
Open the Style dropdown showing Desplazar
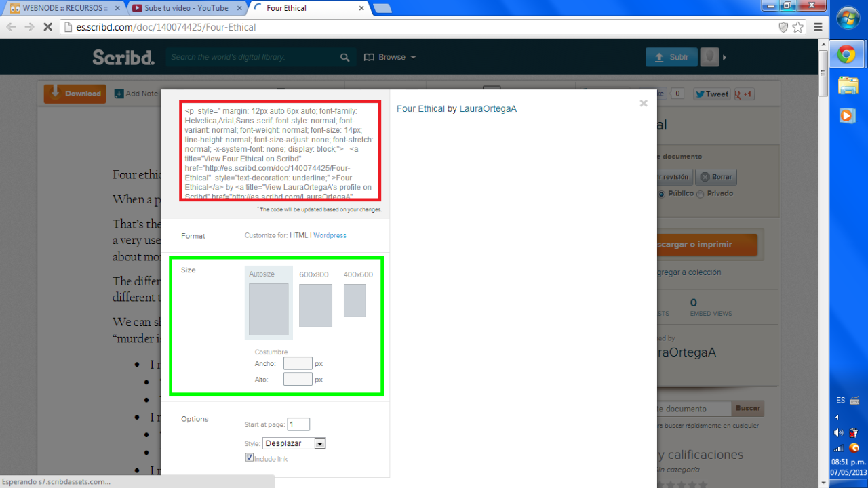click(x=294, y=443)
